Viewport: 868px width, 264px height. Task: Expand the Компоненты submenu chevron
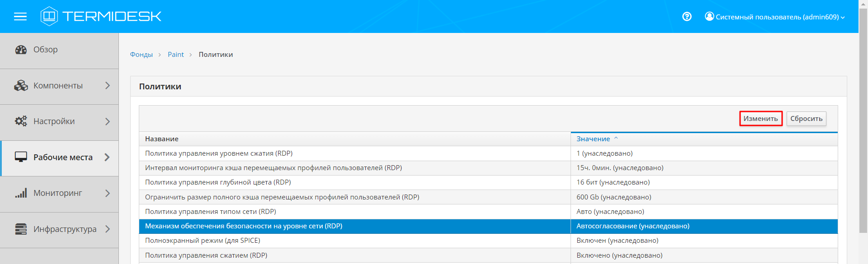point(108,86)
